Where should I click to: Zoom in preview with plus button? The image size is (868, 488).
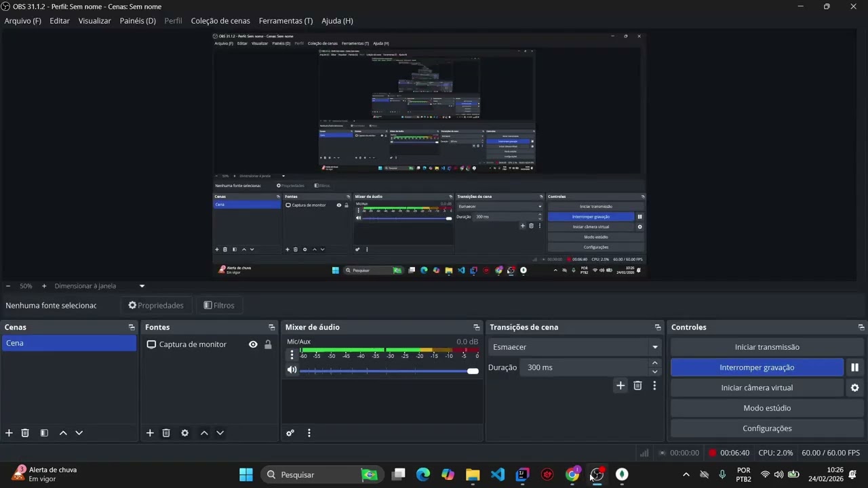(44, 286)
